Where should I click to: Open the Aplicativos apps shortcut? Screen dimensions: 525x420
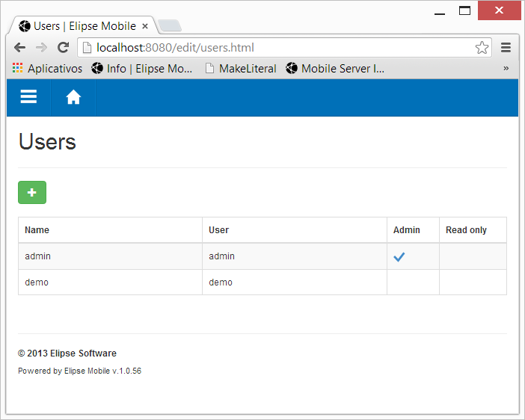(x=47, y=69)
